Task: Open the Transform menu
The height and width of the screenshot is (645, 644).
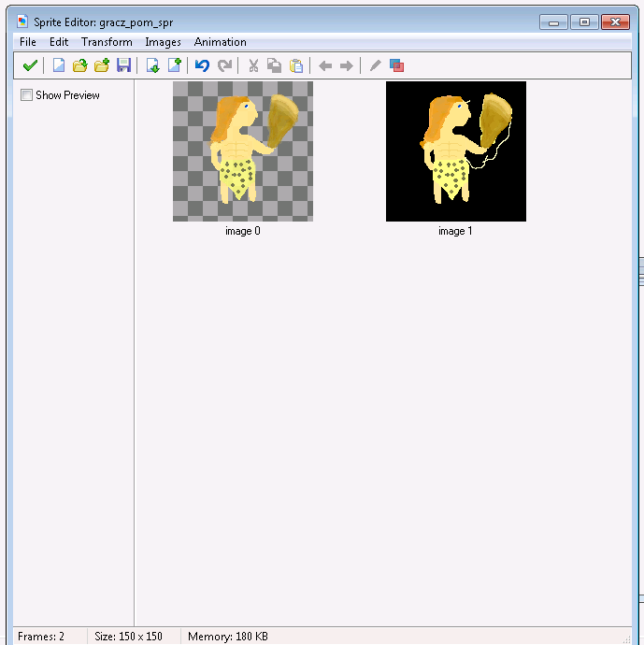Action: coord(107,42)
